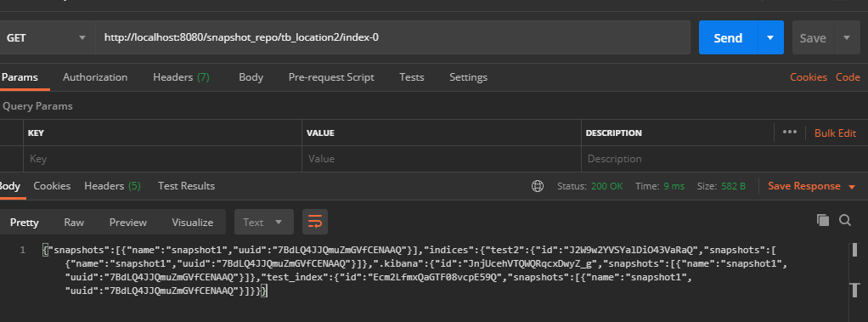Click the Value input cell
868x322 pixels.
click(441, 159)
